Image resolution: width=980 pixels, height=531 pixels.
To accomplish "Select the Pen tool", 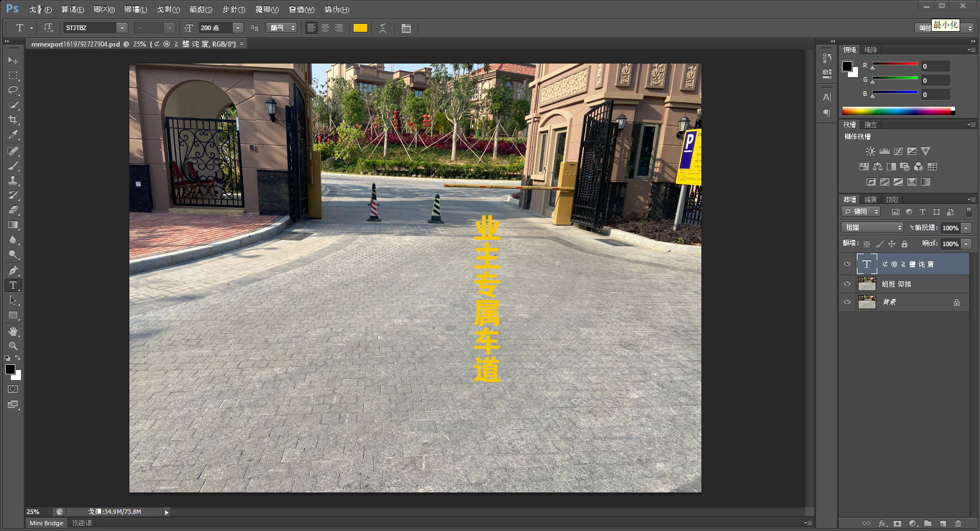I will pos(13,271).
